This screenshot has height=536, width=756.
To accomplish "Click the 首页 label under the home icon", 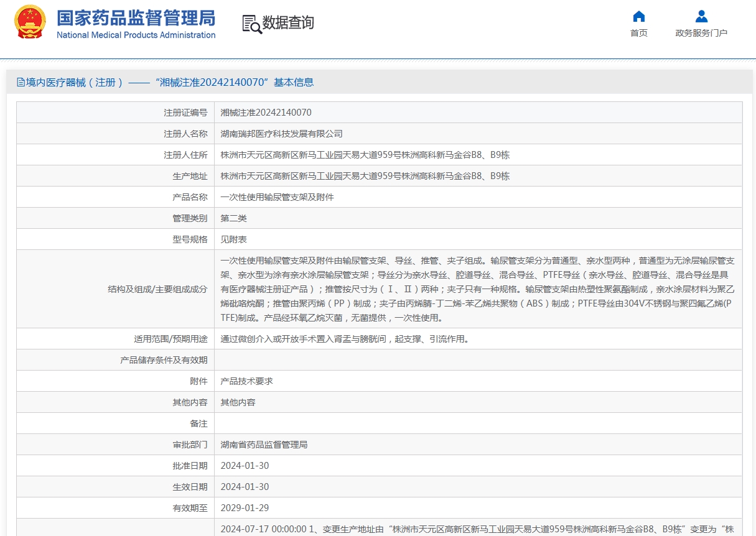I will coord(638,33).
